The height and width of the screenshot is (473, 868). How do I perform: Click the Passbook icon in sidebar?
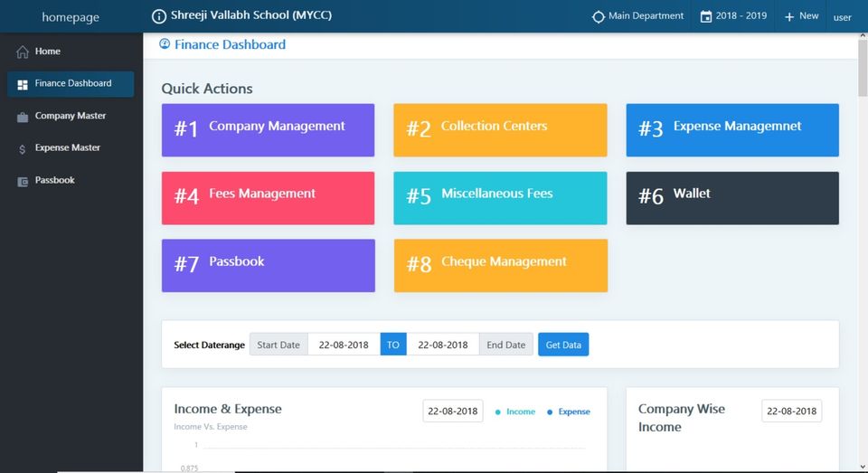(23, 181)
